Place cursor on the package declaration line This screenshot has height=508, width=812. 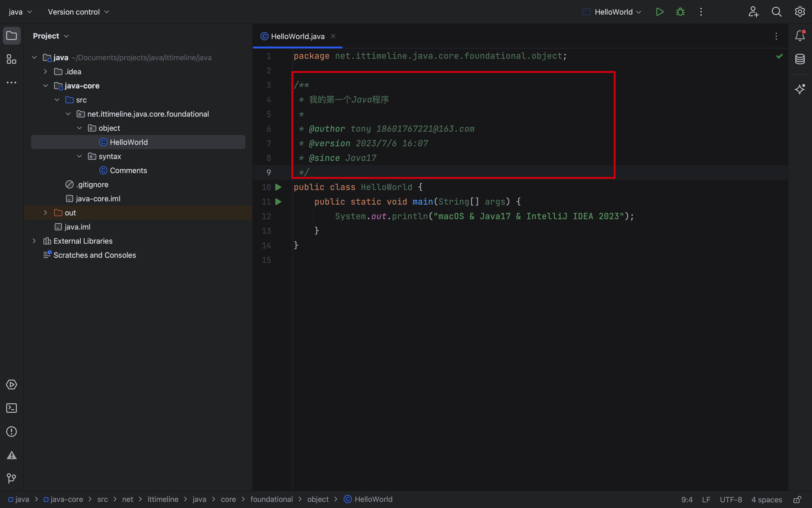click(x=430, y=56)
